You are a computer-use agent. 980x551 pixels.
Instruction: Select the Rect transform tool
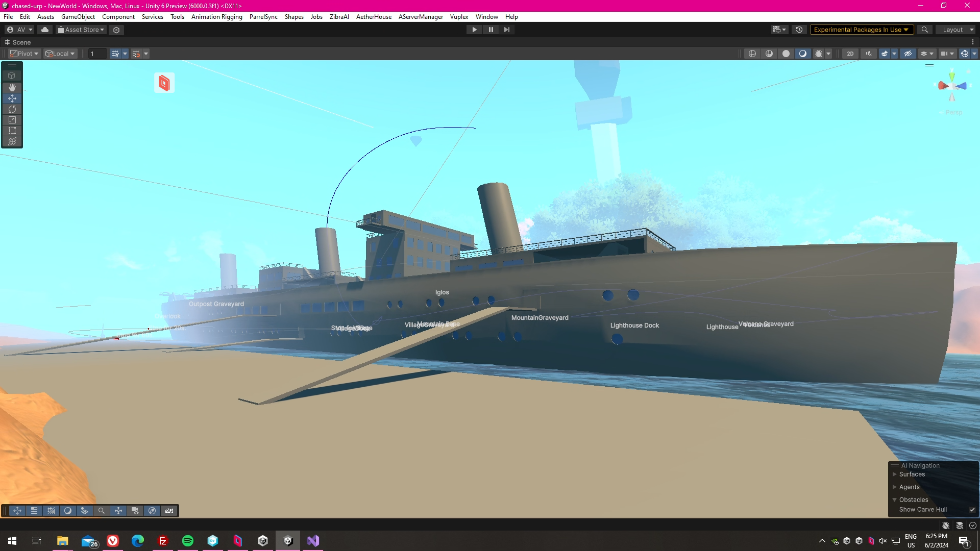[12, 131]
